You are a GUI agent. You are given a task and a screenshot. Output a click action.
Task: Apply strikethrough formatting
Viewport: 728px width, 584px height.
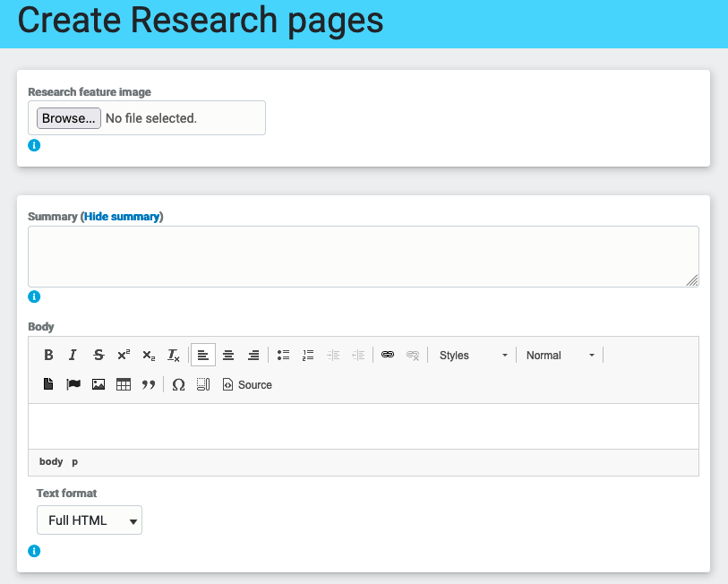[98, 355]
